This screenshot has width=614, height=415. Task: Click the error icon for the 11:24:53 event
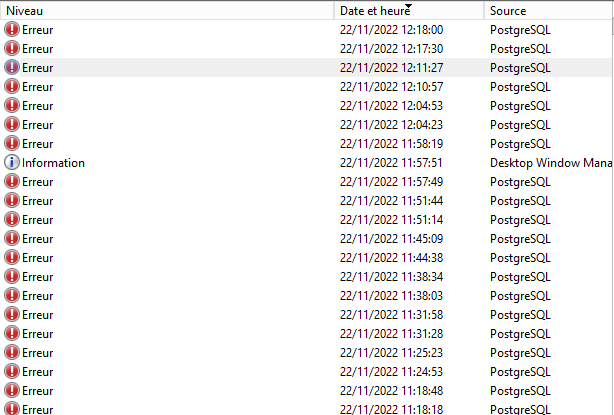(12, 371)
